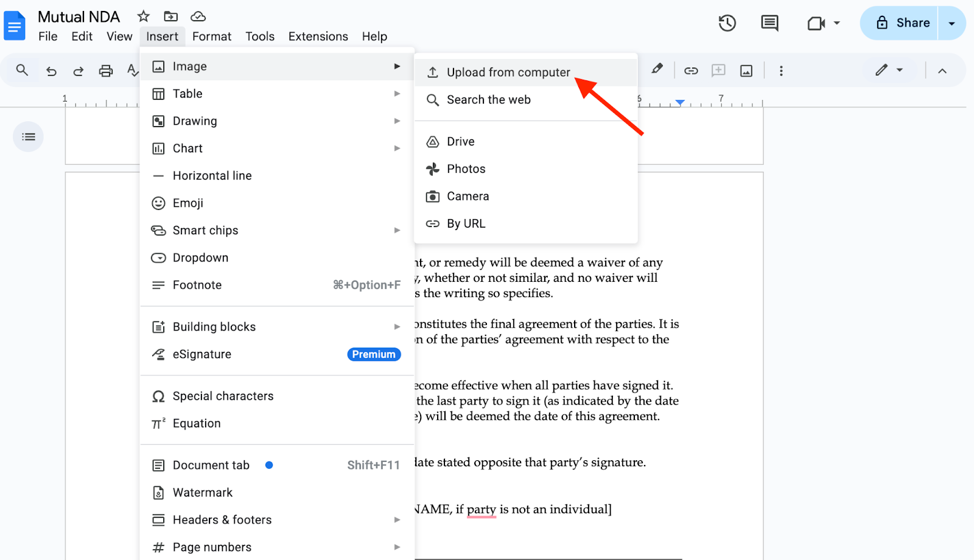Select Upload from computer
Screen dimensions: 974x560
tap(526, 72)
